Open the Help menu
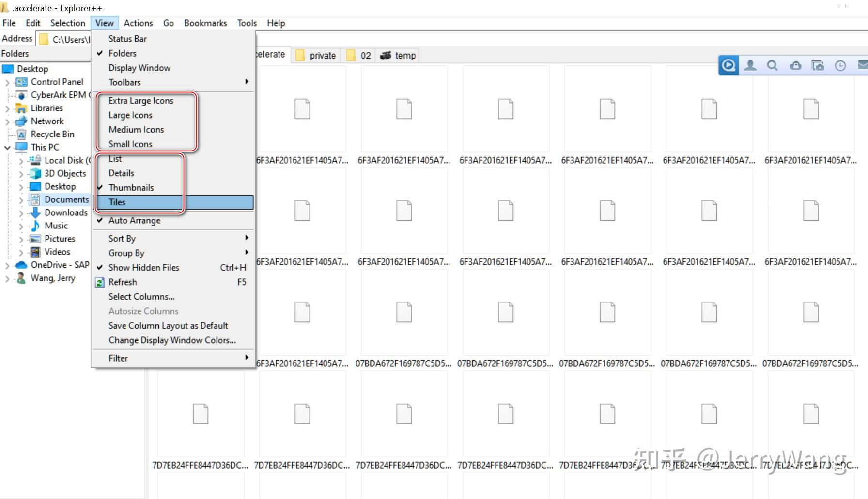The height and width of the screenshot is (499, 868). tap(276, 23)
